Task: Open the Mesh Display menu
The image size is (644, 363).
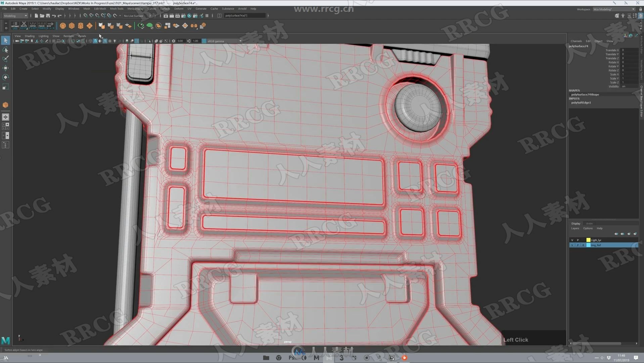Action: [135, 9]
